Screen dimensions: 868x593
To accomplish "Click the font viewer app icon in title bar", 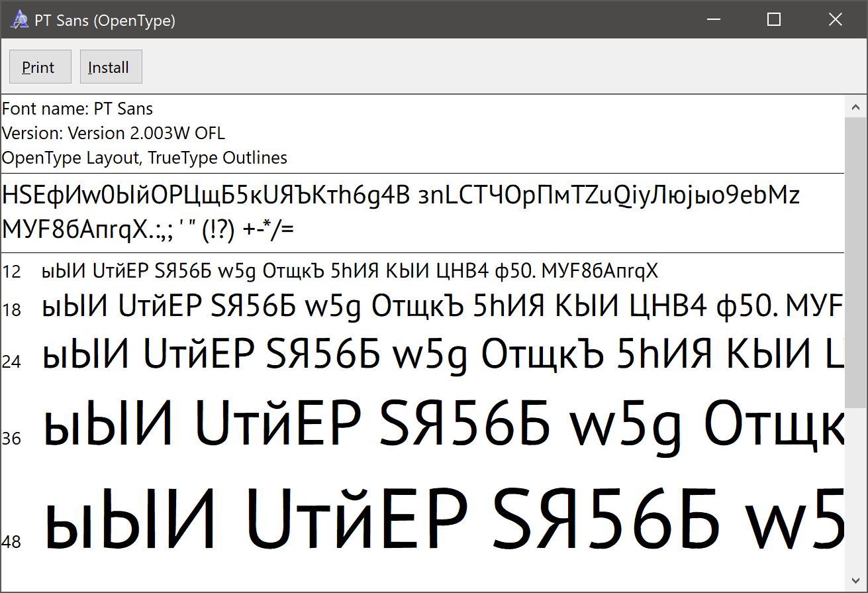I will [x=19, y=21].
